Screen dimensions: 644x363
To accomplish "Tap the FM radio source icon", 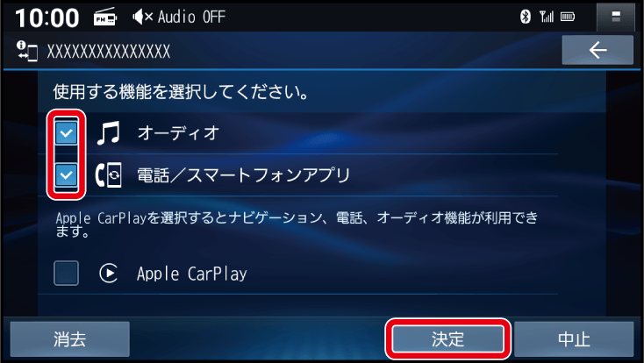I will tap(105, 18).
